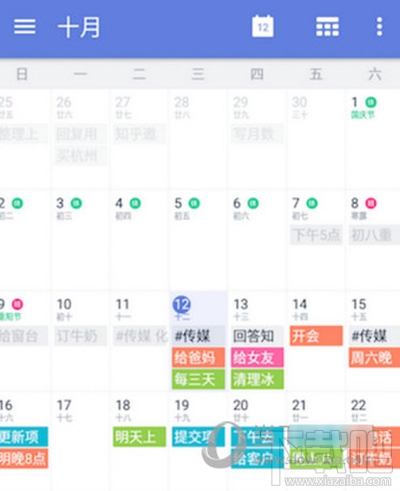Open the 回答知 task on the 13th
This screenshot has height=491, width=400.
pyautogui.click(x=257, y=336)
